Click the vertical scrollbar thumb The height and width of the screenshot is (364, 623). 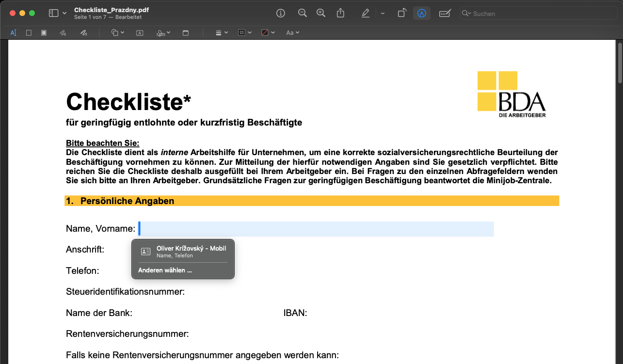619,63
